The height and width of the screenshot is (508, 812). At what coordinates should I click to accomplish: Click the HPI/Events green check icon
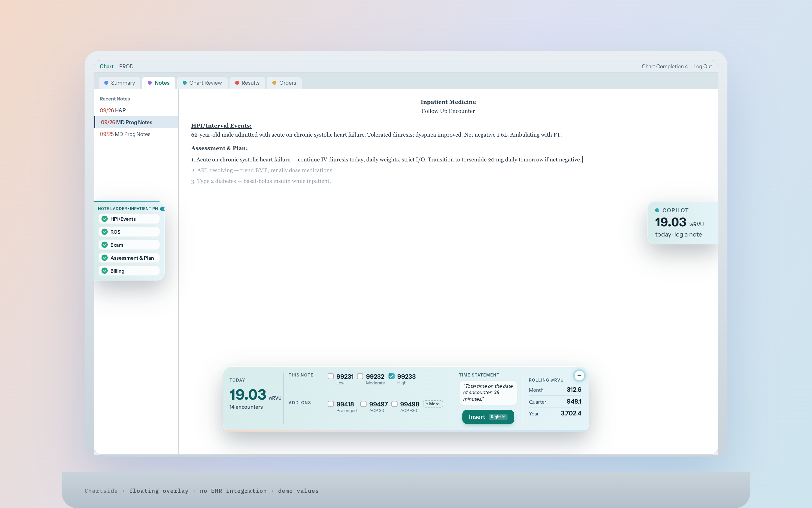105,219
